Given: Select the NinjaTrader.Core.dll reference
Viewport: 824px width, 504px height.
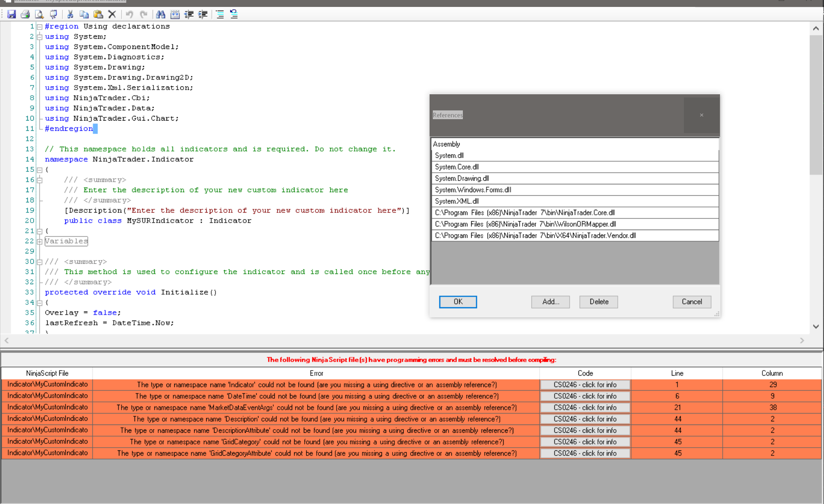Looking at the screenshot, I should tap(575, 213).
